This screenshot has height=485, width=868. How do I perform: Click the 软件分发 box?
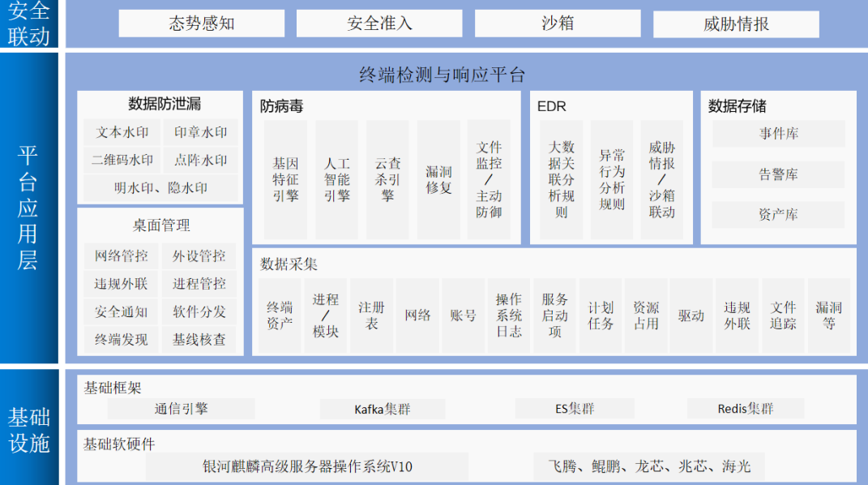pyautogui.click(x=199, y=311)
